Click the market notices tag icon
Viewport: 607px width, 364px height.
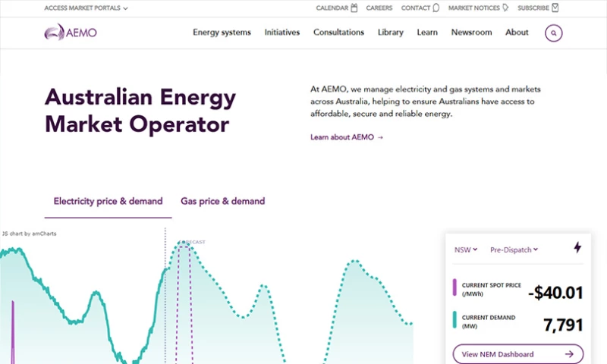coord(505,8)
